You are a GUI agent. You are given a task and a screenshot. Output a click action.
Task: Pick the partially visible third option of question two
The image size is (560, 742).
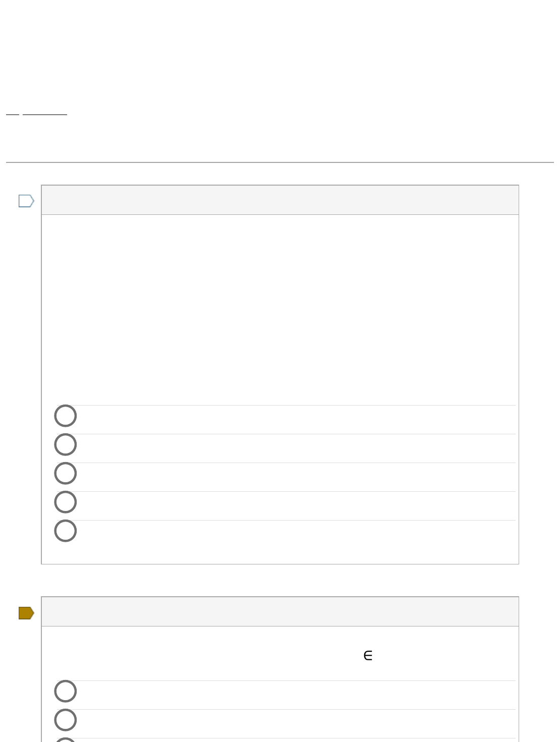click(x=66, y=740)
